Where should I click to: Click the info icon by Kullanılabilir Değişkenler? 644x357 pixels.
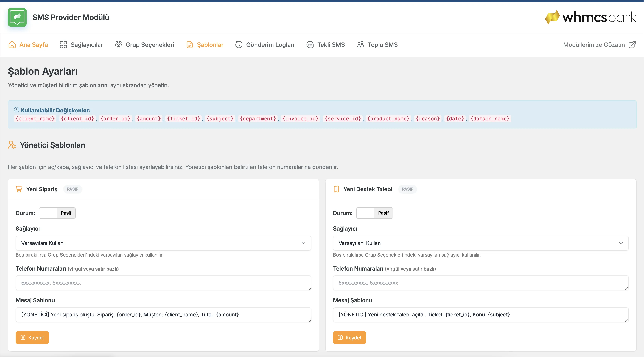pos(16,110)
